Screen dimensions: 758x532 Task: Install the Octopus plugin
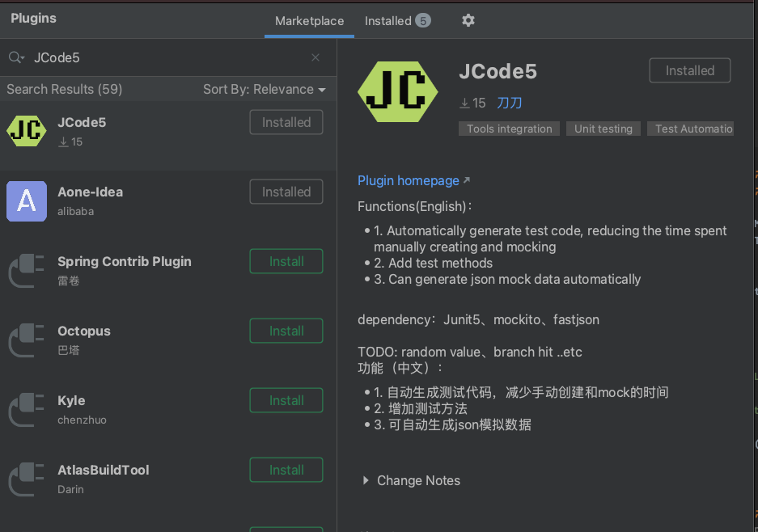(286, 331)
